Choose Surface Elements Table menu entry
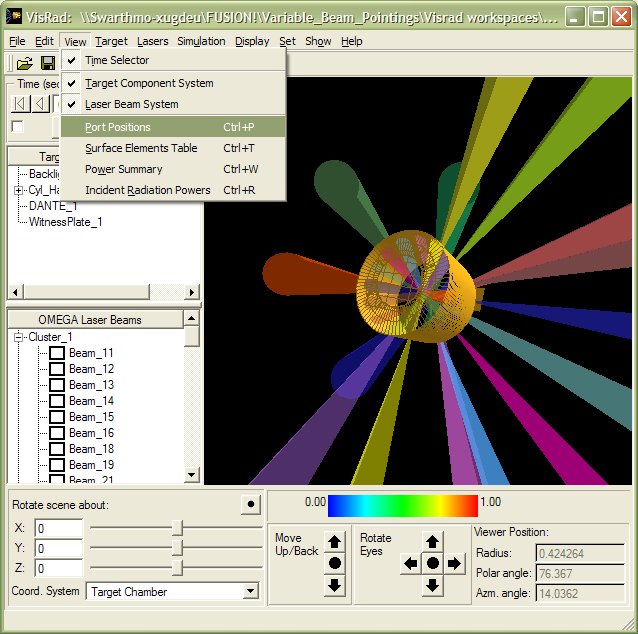The width and height of the screenshot is (638, 634). point(141,148)
